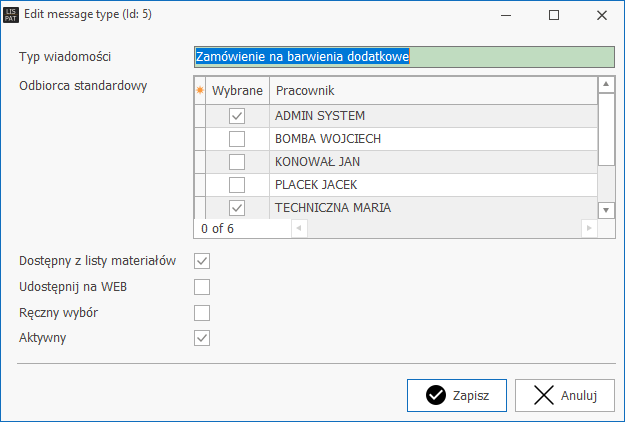Click the checkmark icon on Zapisz button

[435, 395]
